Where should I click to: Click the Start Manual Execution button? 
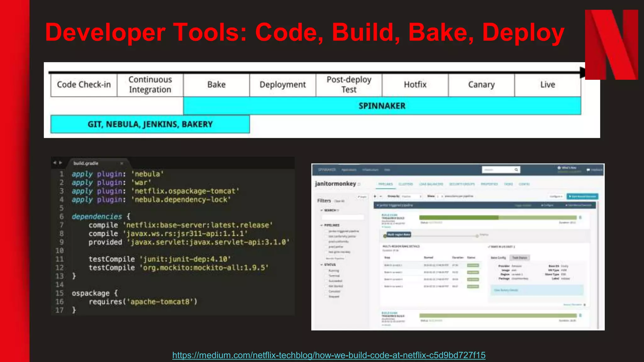582,196
